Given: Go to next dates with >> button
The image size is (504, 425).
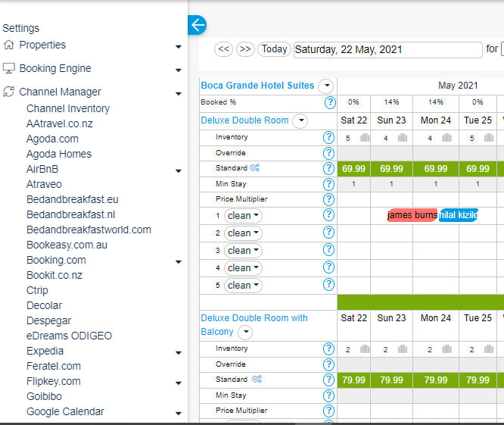Looking at the screenshot, I should point(245,49).
